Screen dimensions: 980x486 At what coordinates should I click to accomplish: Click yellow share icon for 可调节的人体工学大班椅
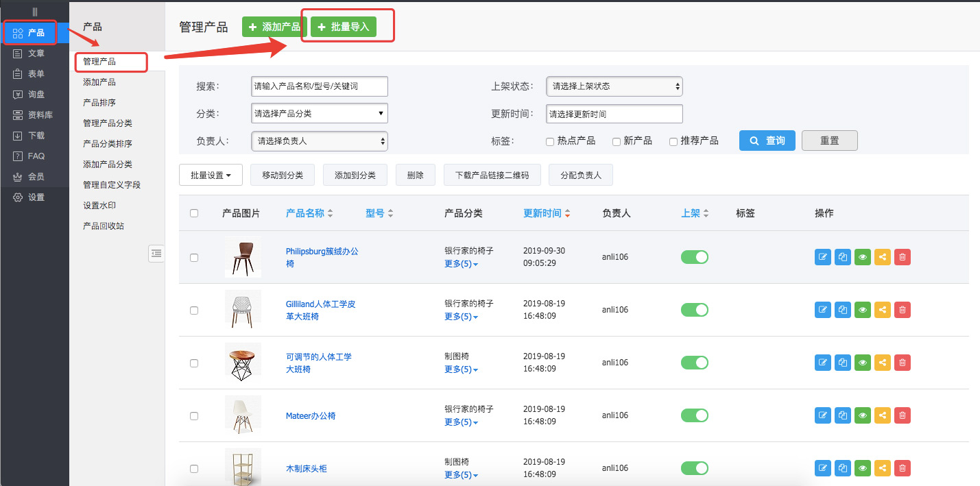(883, 363)
